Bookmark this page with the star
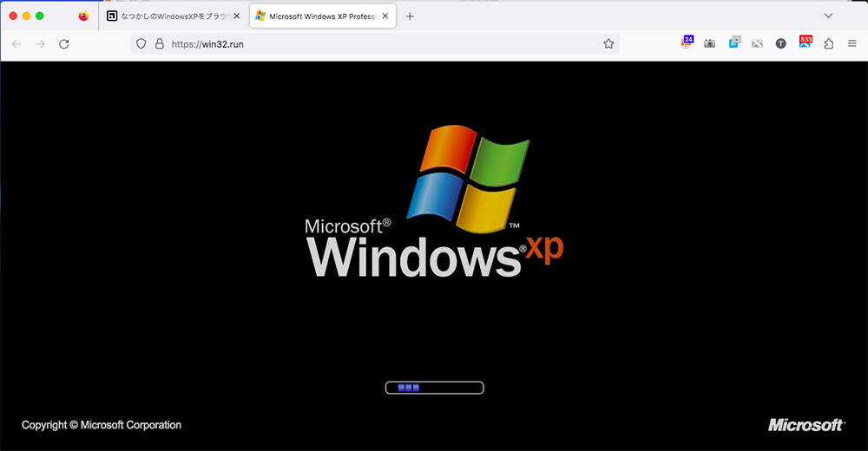The height and width of the screenshot is (451, 868). pyautogui.click(x=608, y=43)
